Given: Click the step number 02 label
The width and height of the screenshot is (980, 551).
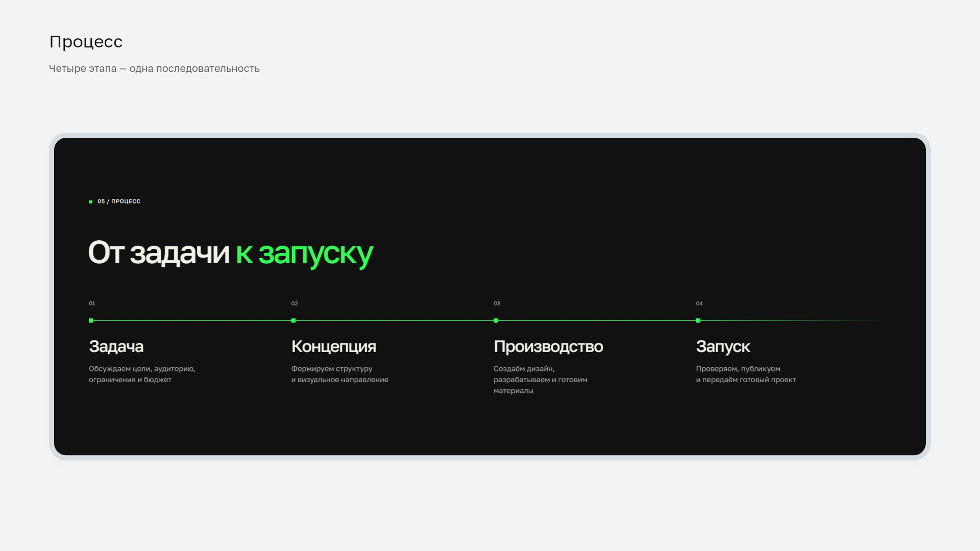Looking at the screenshot, I should 295,304.
